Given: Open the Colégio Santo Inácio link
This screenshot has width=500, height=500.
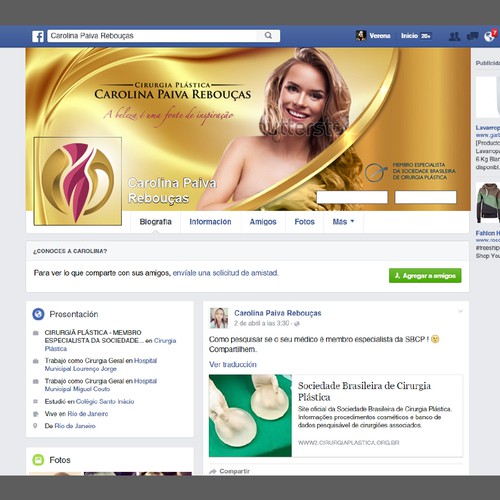Looking at the screenshot, I should (105, 401).
